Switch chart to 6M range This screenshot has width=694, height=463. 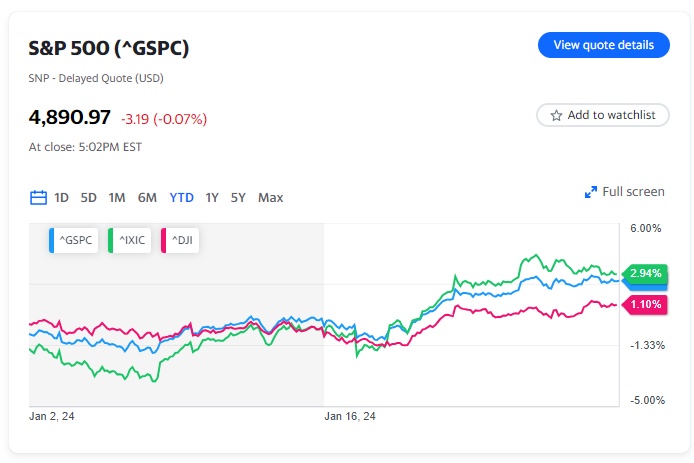tap(147, 197)
